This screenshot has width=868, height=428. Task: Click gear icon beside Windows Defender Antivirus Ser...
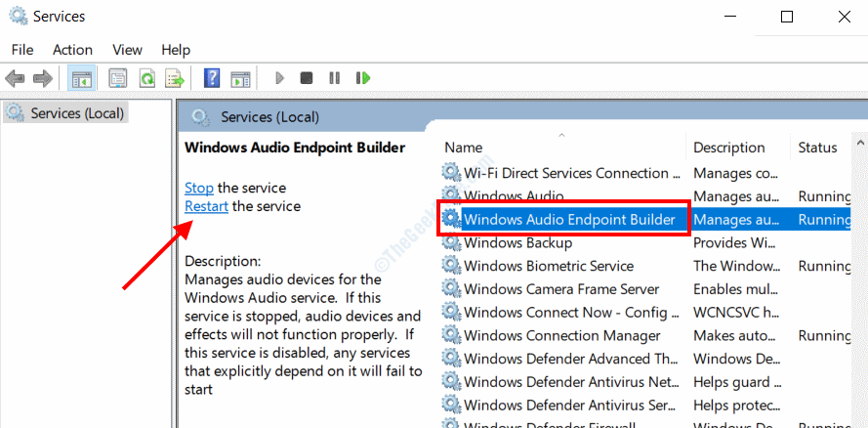pyautogui.click(x=451, y=406)
